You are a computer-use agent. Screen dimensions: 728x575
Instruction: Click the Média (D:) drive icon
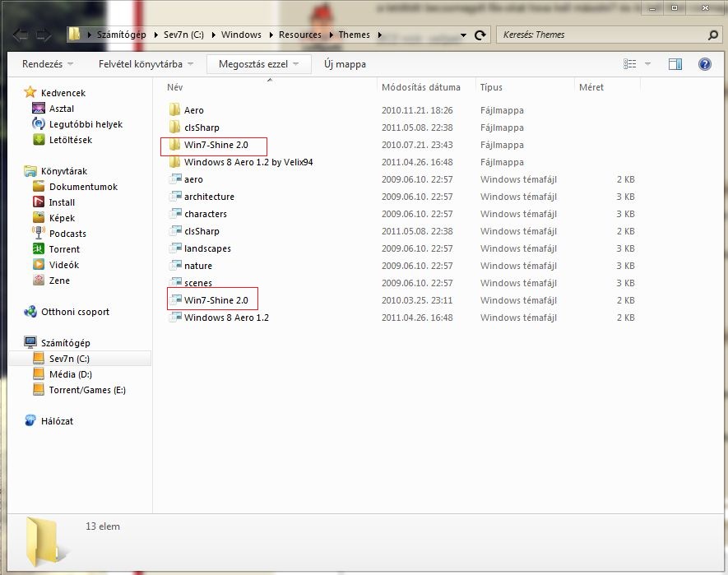pos(39,374)
